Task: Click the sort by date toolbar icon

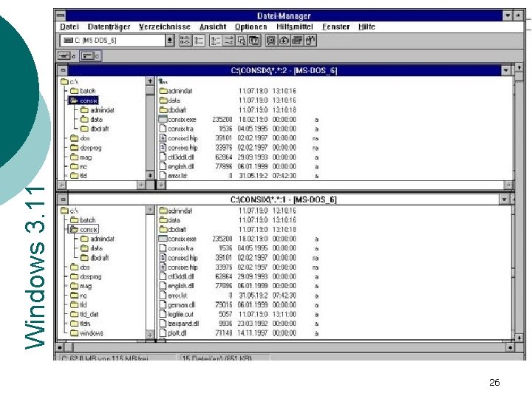Action: coord(254,41)
